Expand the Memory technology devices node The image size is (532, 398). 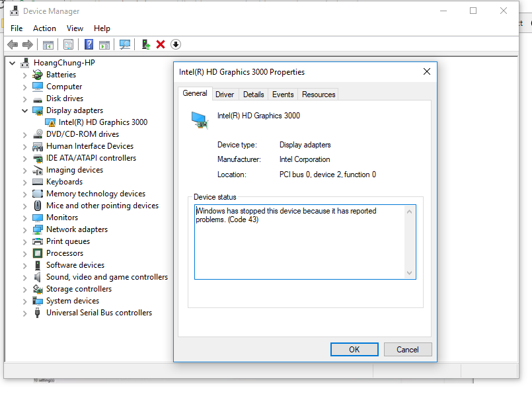[x=24, y=194]
